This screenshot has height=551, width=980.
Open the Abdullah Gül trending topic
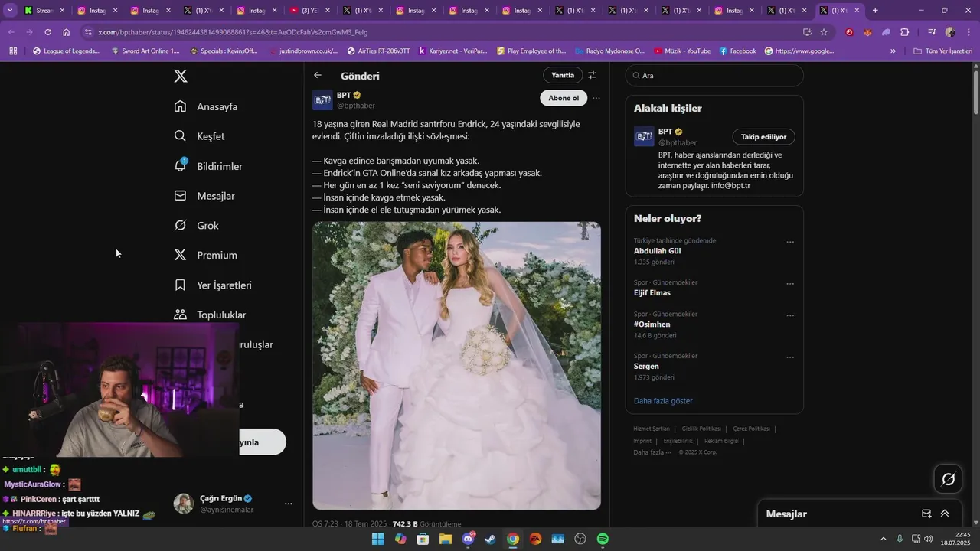(x=657, y=251)
